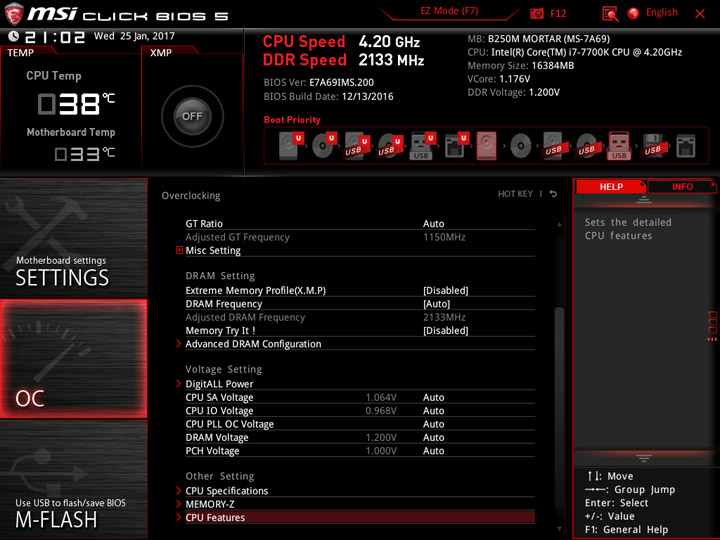Open the M-FLASH panel

click(73, 480)
